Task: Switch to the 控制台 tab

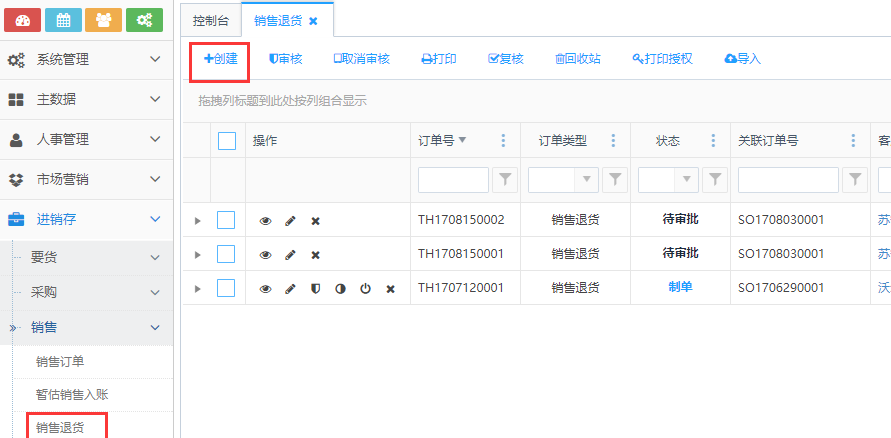Action: [x=210, y=20]
